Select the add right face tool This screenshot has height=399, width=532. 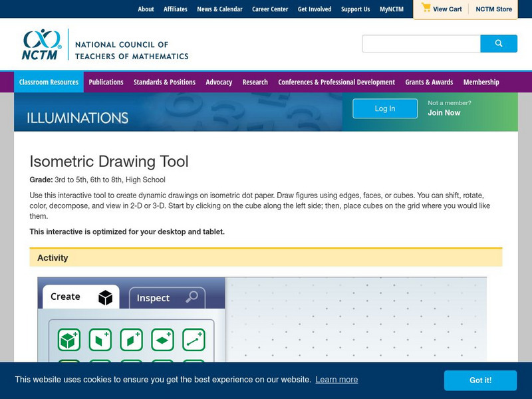pyautogui.click(x=131, y=340)
